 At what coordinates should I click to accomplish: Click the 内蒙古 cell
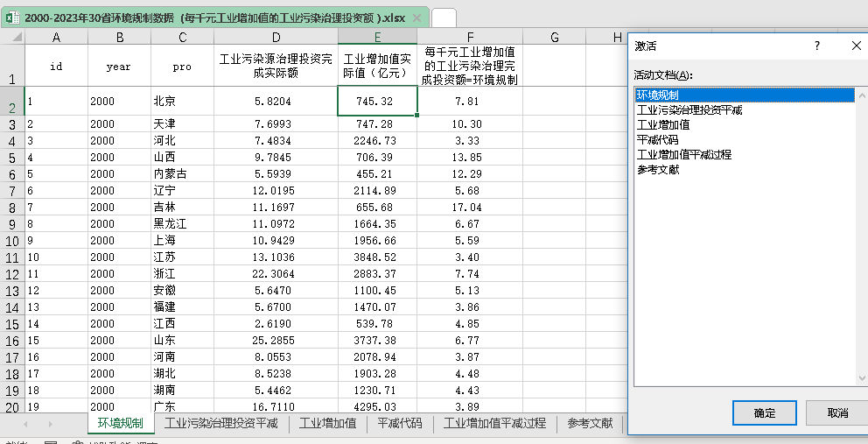coord(183,173)
